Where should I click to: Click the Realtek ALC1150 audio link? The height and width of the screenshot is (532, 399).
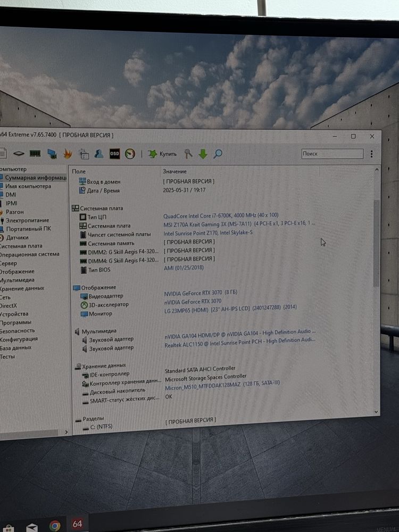tap(240, 342)
